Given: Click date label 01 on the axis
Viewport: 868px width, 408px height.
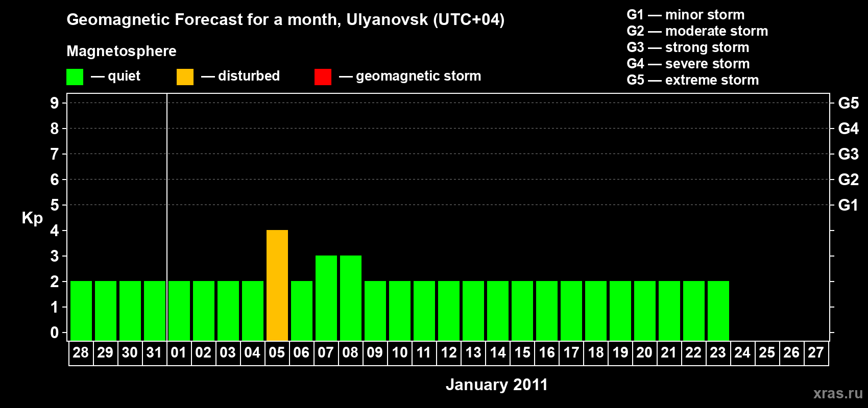Looking at the screenshot, I should point(179,353).
